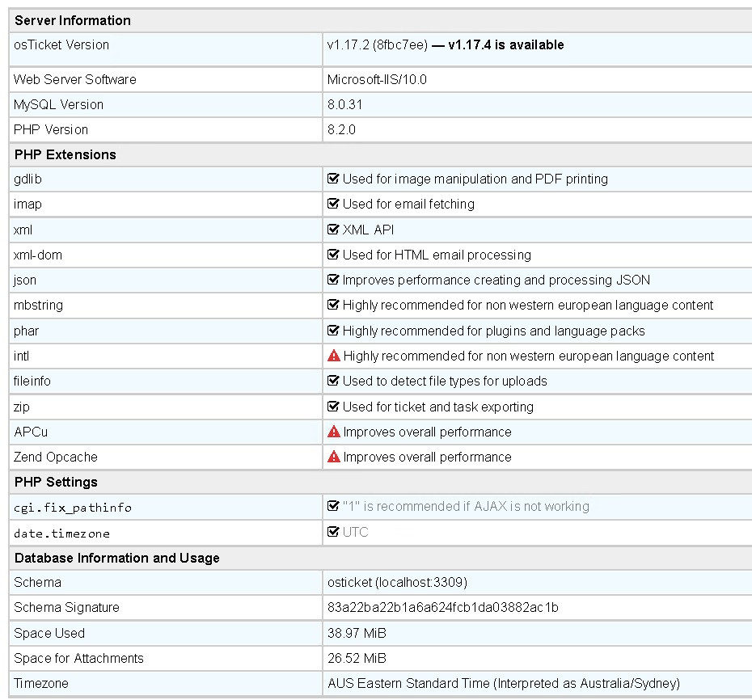Click the json row check icon
This screenshot has width=752, height=700.
pos(333,280)
